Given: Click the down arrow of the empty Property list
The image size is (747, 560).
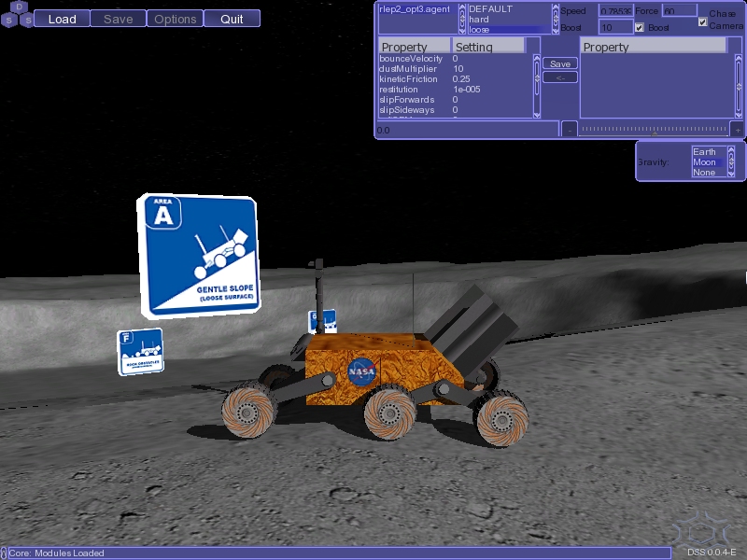Looking at the screenshot, I should tap(739, 115).
